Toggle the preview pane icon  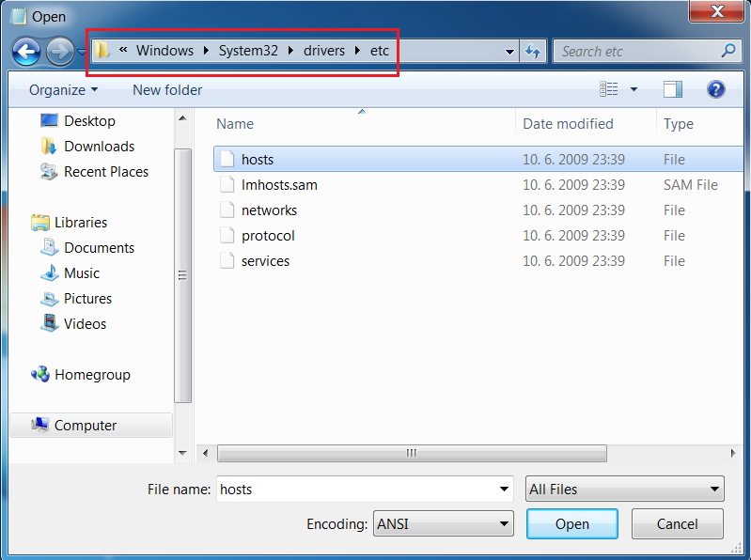(x=672, y=89)
